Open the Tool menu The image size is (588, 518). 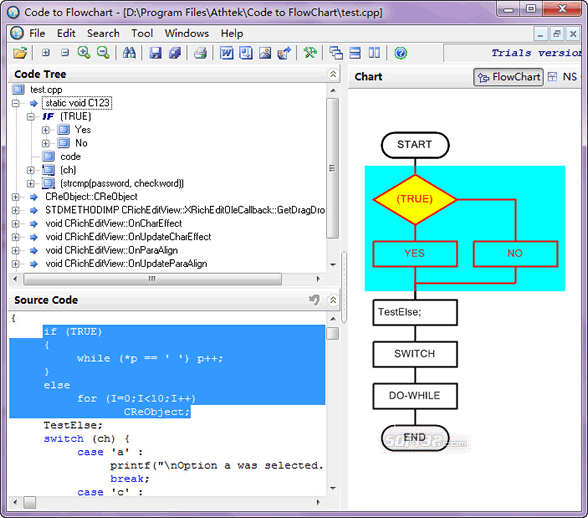click(x=142, y=33)
